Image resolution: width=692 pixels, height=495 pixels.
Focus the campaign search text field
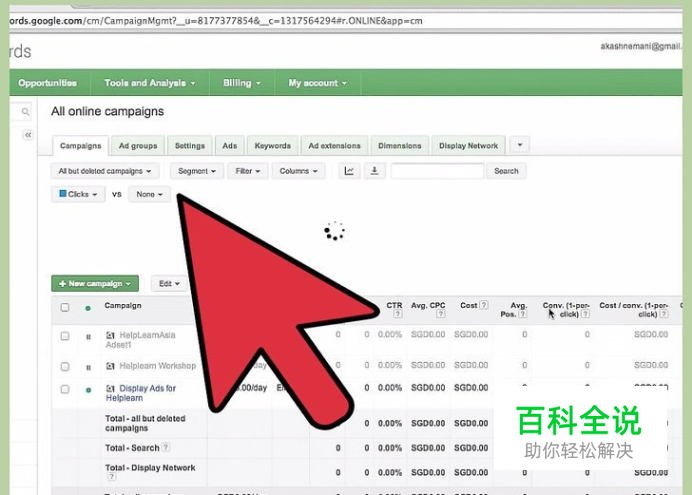click(x=437, y=171)
